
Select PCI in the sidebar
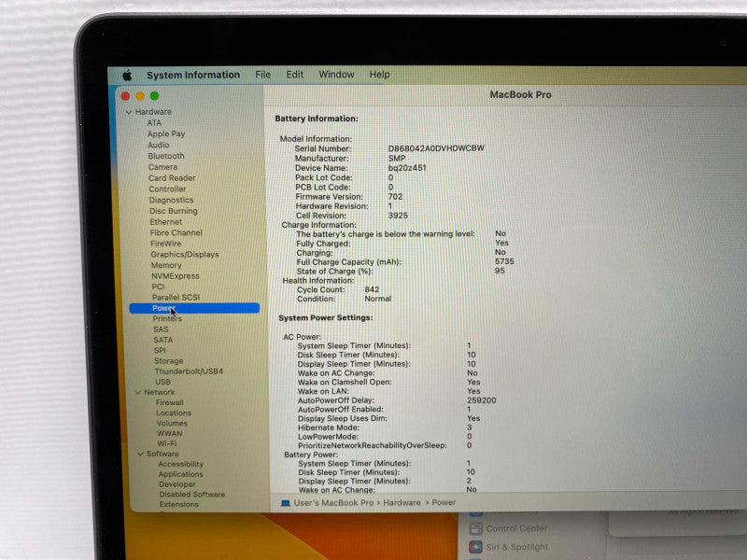(x=158, y=287)
